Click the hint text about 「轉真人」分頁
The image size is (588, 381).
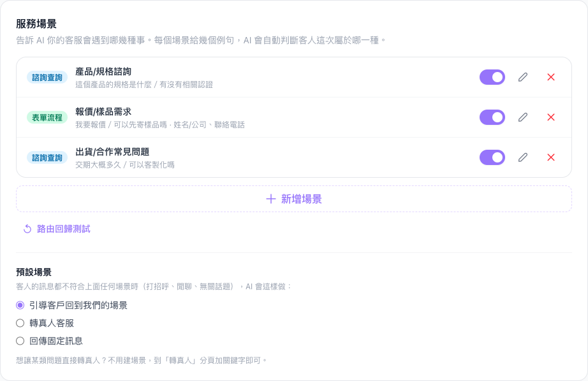(142, 361)
